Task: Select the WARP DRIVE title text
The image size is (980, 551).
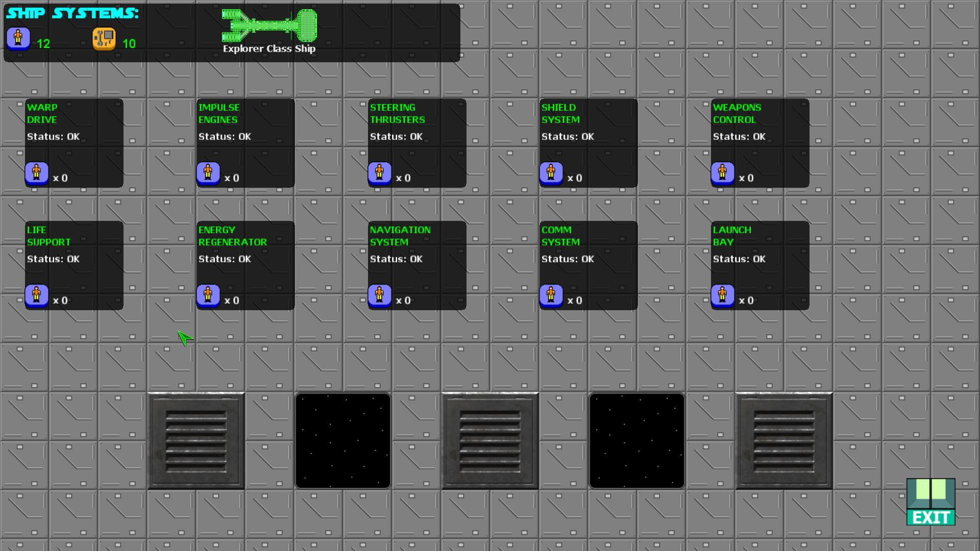Action: pos(42,113)
